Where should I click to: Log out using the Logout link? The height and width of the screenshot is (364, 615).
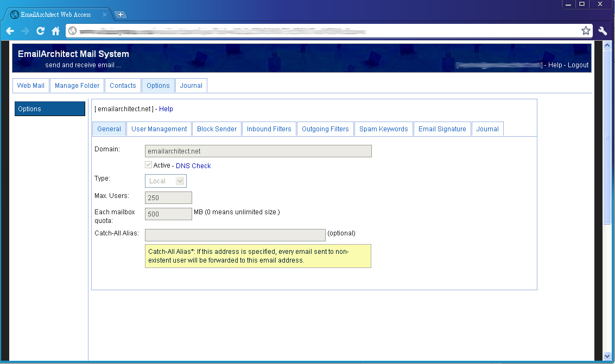[578, 65]
